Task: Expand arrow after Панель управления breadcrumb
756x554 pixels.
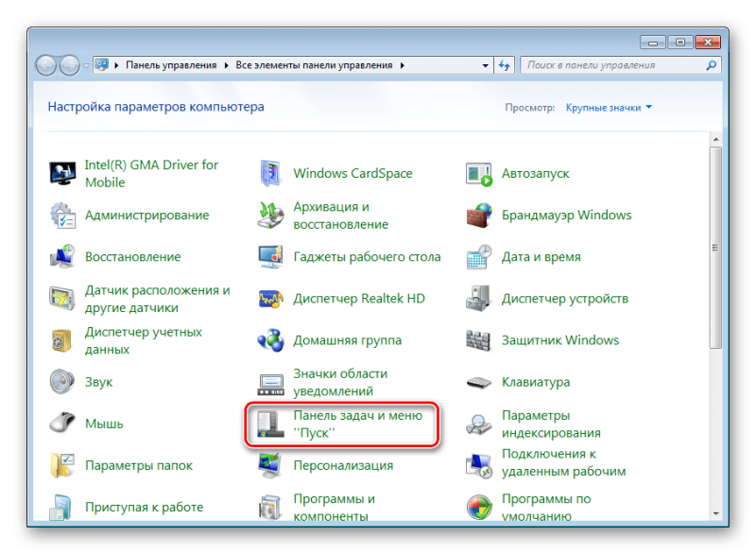Action: tap(226, 65)
